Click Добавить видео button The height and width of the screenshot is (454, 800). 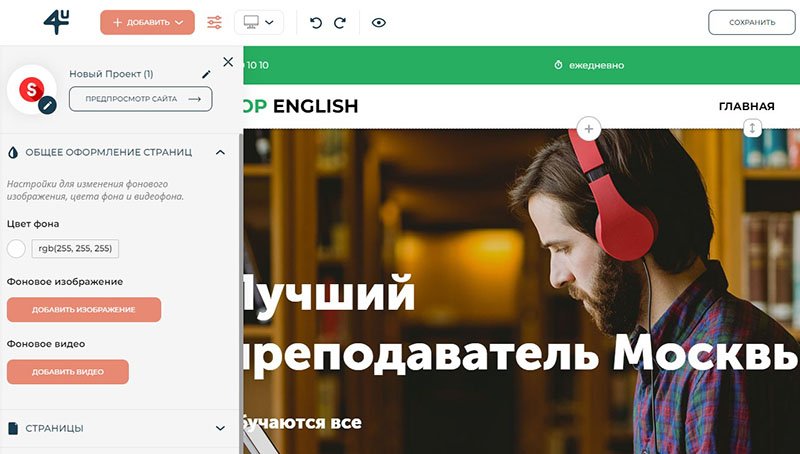[68, 372]
